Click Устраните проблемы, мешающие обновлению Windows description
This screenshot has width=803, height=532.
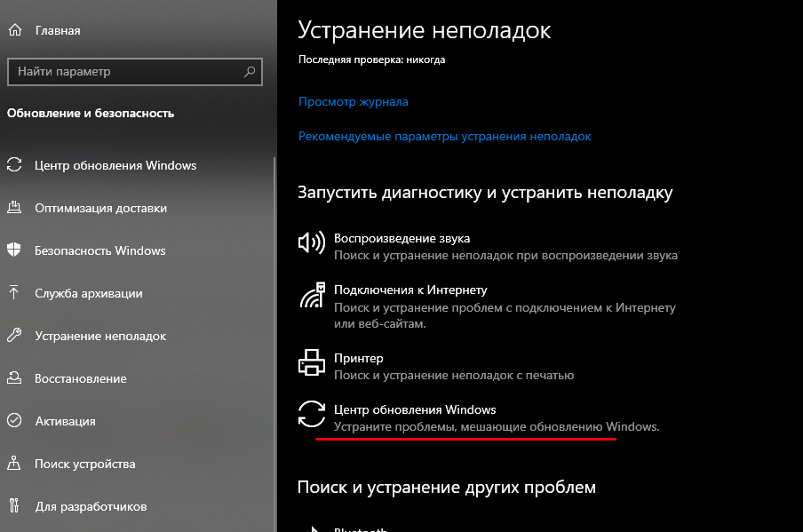[497, 426]
